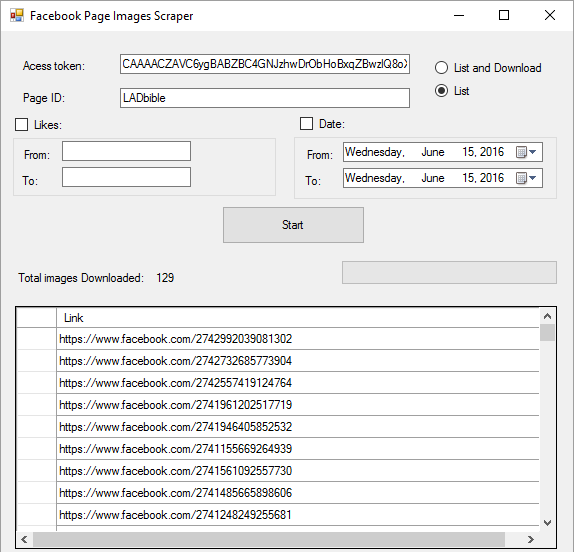Viewport: 574px width, 552px height.
Task: Click the horizontal scrollbar thumb
Action: point(269,539)
